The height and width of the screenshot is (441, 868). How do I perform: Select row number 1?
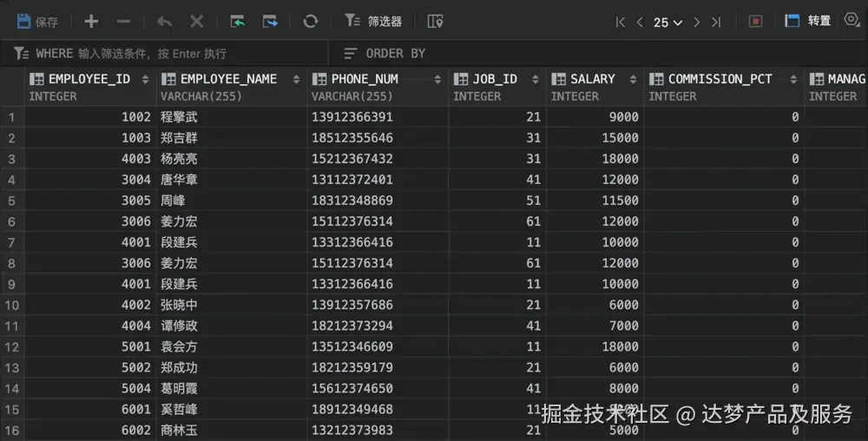click(x=11, y=117)
